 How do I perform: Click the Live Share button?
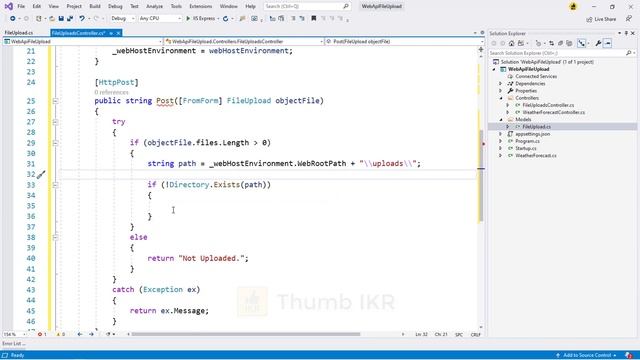click(601, 19)
